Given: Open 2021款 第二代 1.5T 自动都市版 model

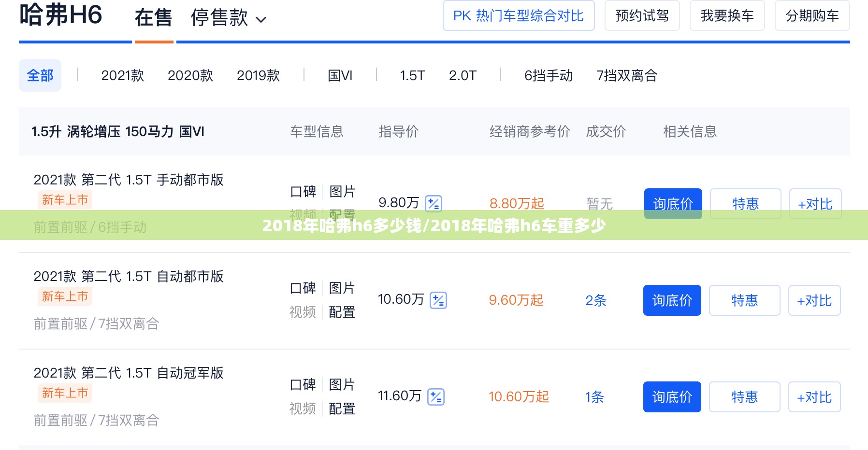Looking at the screenshot, I should tap(129, 276).
